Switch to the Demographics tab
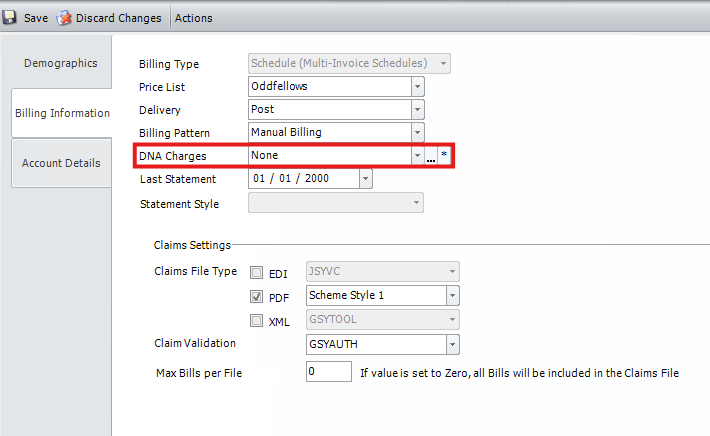Image resolution: width=710 pixels, height=436 pixels. [x=60, y=63]
